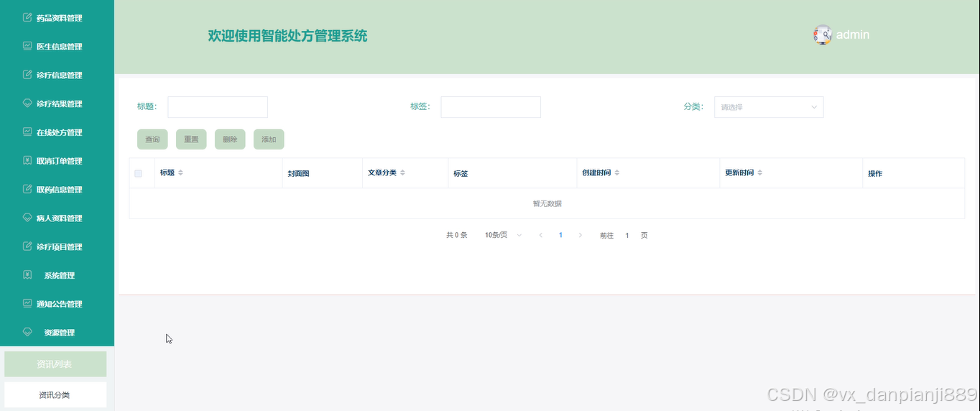980x411 pixels.
Task: Focus the 标签 search input field
Action: click(491, 107)
